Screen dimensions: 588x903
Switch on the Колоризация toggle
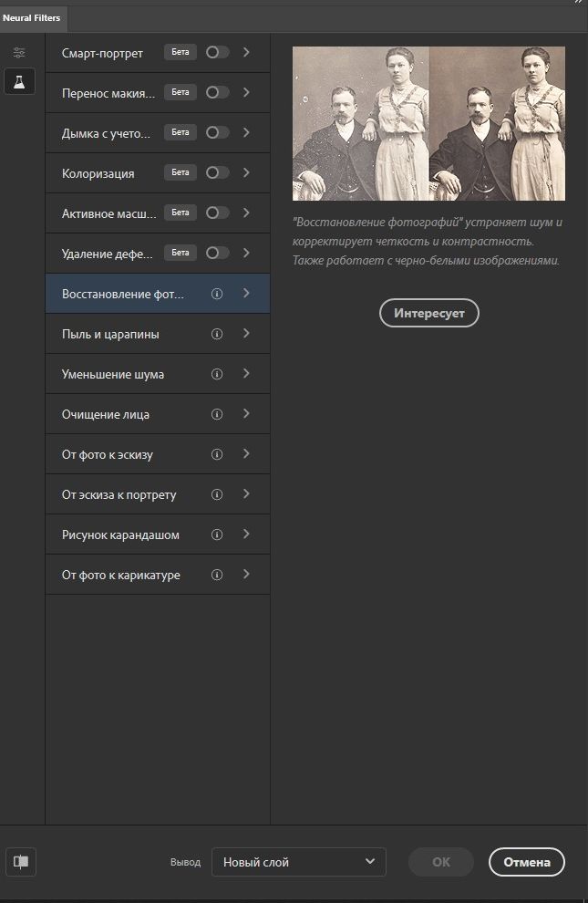(217, 172)
